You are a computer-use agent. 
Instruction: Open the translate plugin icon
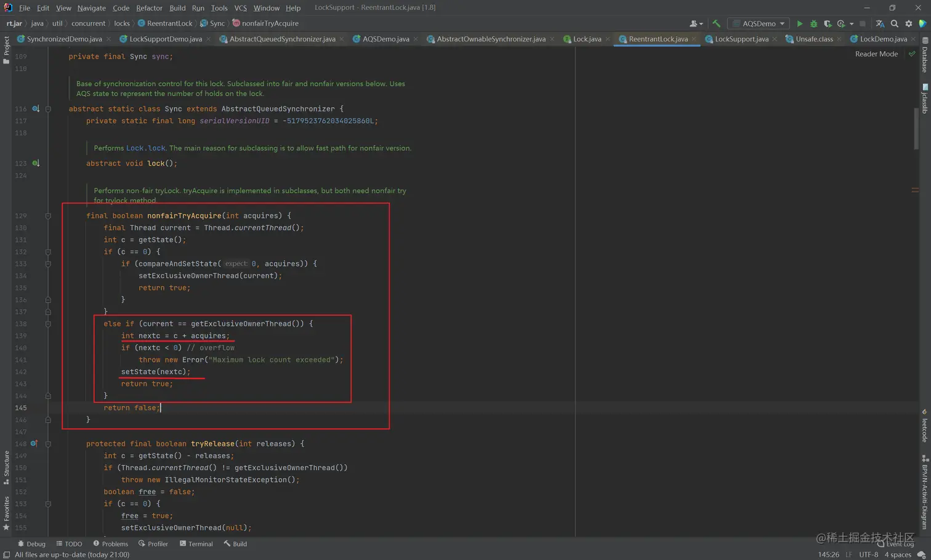point(880,23)
